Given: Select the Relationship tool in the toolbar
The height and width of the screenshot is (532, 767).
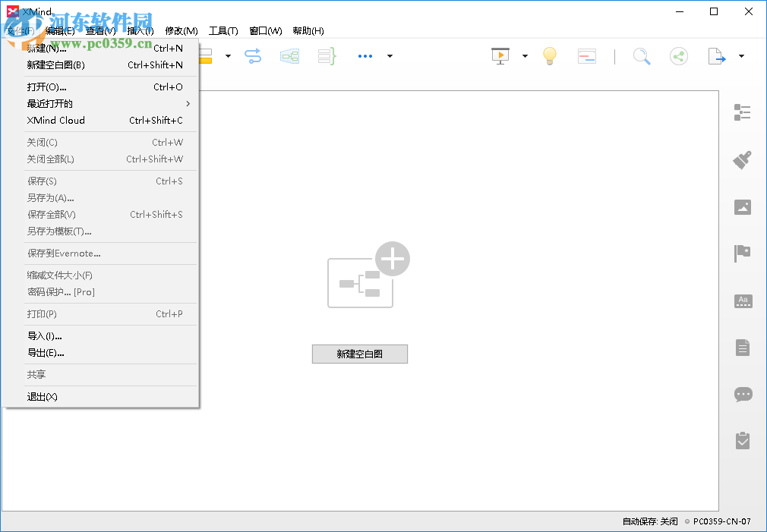Looking at the screenshot, I should [x=253, y=55].
